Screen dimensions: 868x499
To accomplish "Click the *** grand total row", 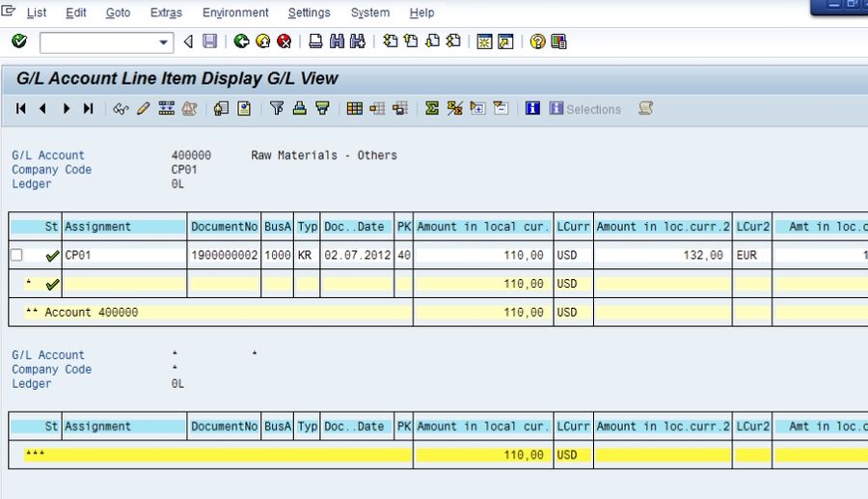I will (210, 455).
